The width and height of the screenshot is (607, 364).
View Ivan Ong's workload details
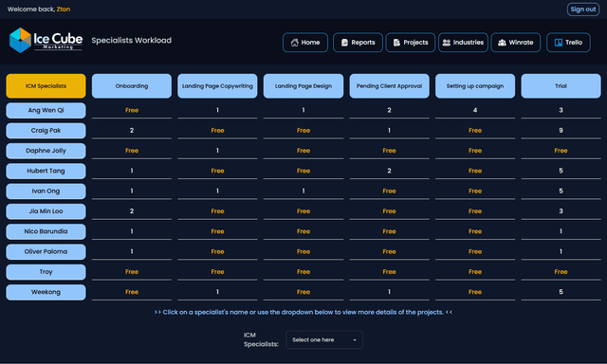pyautogui.click(x=46, y=191)
